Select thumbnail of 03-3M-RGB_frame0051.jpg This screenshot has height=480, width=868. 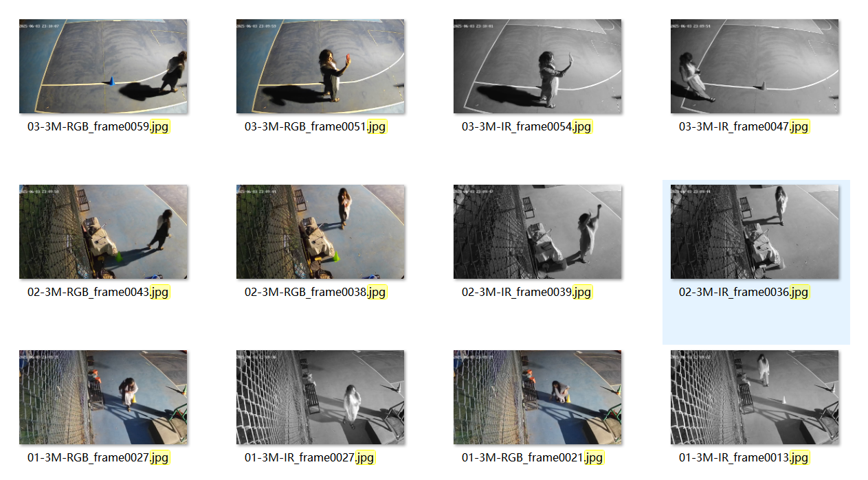tap(320, 67)
